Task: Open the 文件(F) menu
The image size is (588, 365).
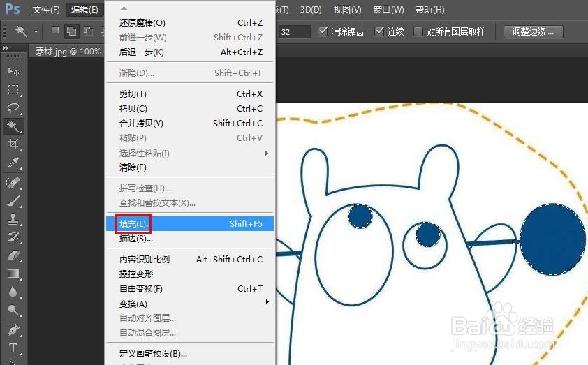Action: (x=46, y=9)
